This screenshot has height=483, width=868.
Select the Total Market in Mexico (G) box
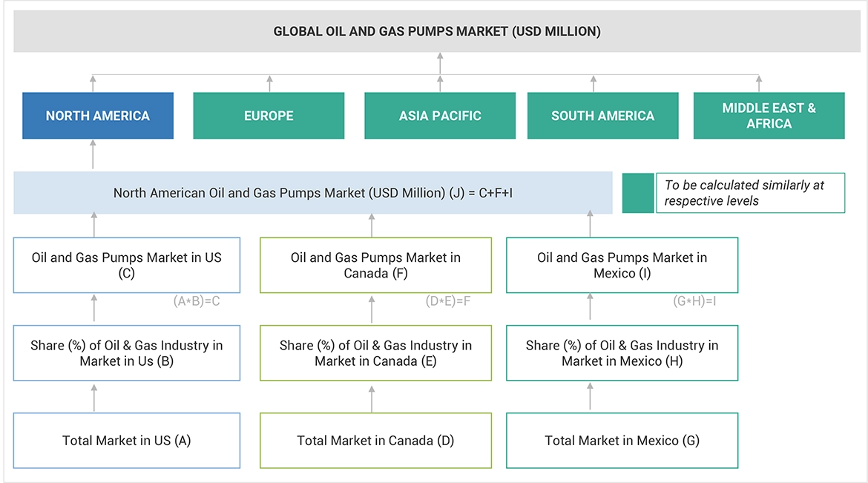click(622, 441)
